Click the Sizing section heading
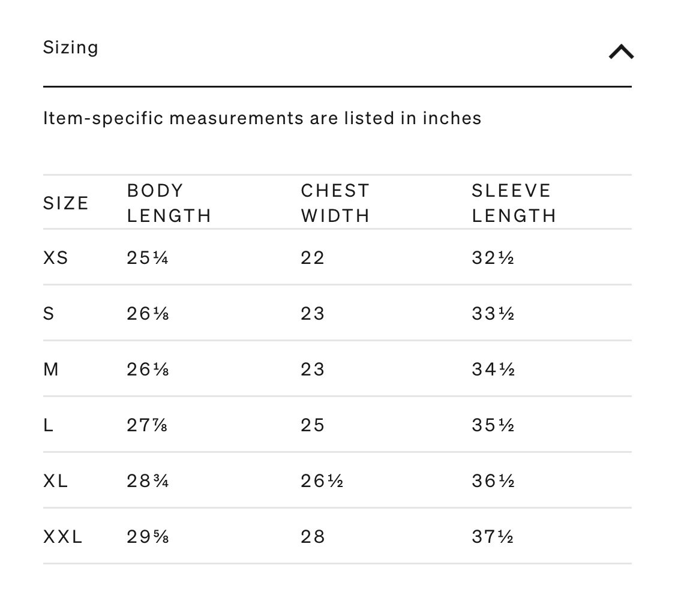 71,47
